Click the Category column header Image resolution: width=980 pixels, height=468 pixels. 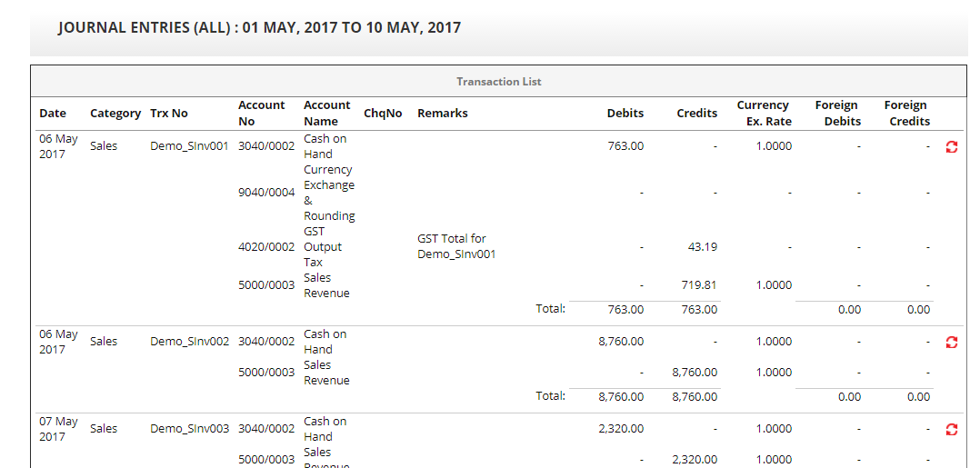(x=115, y=114)
